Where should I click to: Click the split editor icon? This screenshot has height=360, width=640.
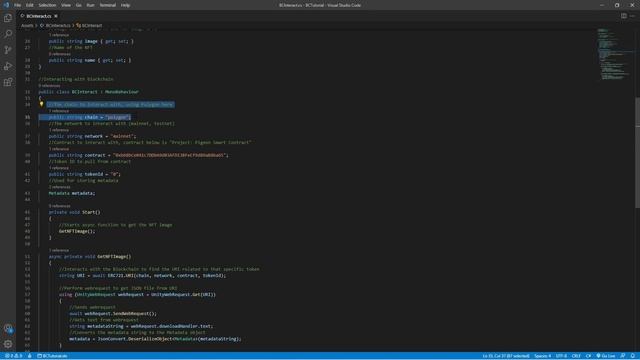point(624,16)
